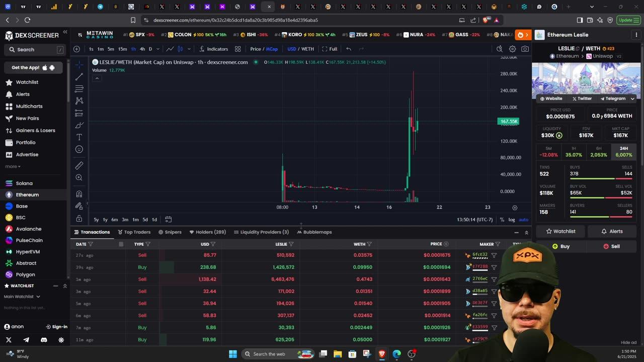Open File Explorer from taskbar
Screen dimensions: 644x362
(338, 354)
